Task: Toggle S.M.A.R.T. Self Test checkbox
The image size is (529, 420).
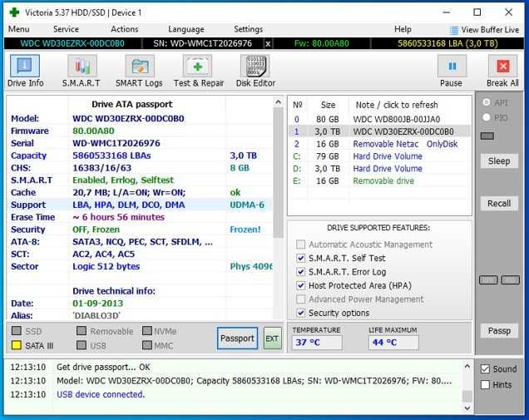Action: click(300, 258)
